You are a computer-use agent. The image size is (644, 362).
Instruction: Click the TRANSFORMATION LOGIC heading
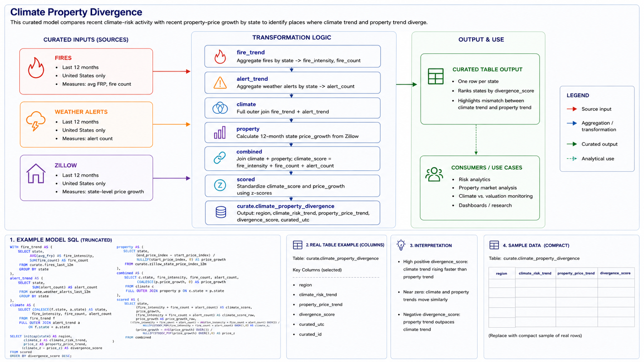pyautogui.click(x=292, y=37)
